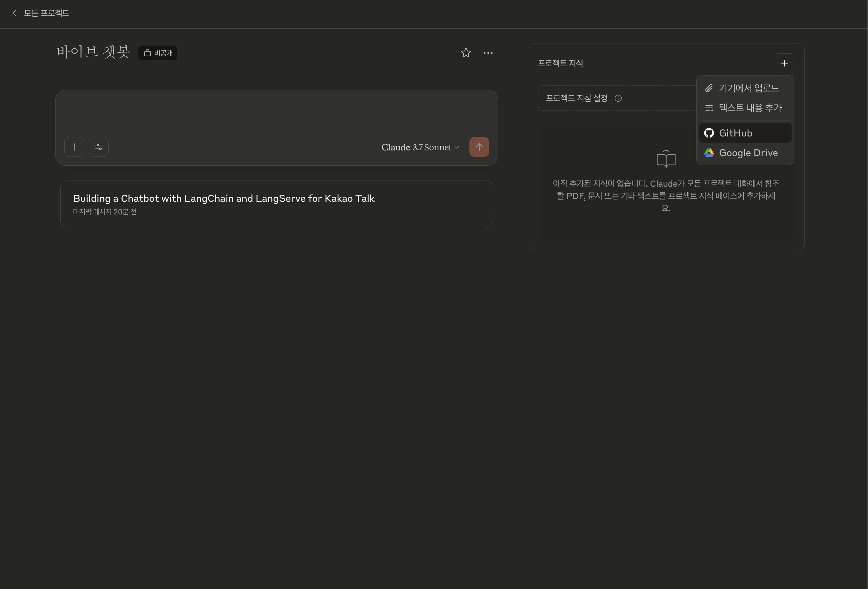Choose Google Drive from the knowledge menu
Viewport: 868px width, 589px height.
pyautogui.click(x=748, y=153)
